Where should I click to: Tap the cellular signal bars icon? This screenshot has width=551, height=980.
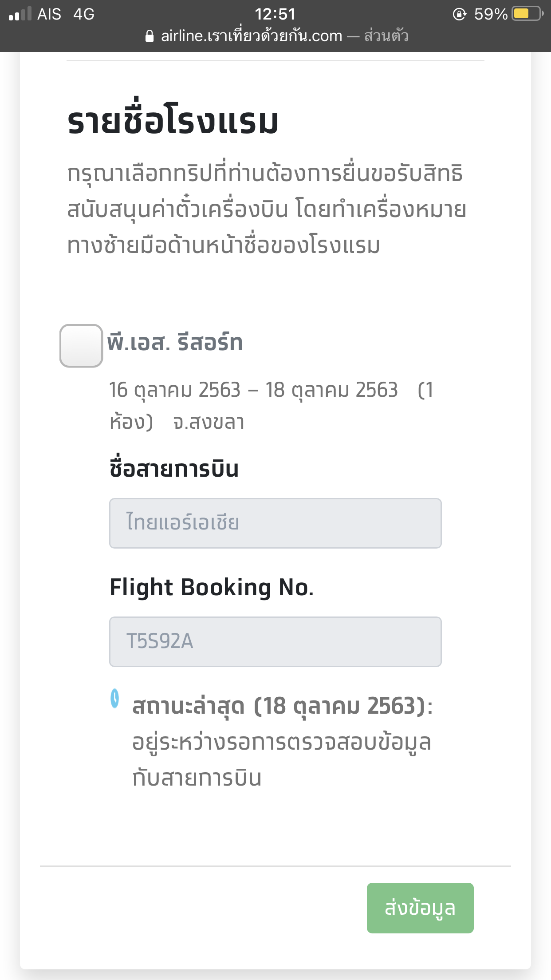pos(20,14)
